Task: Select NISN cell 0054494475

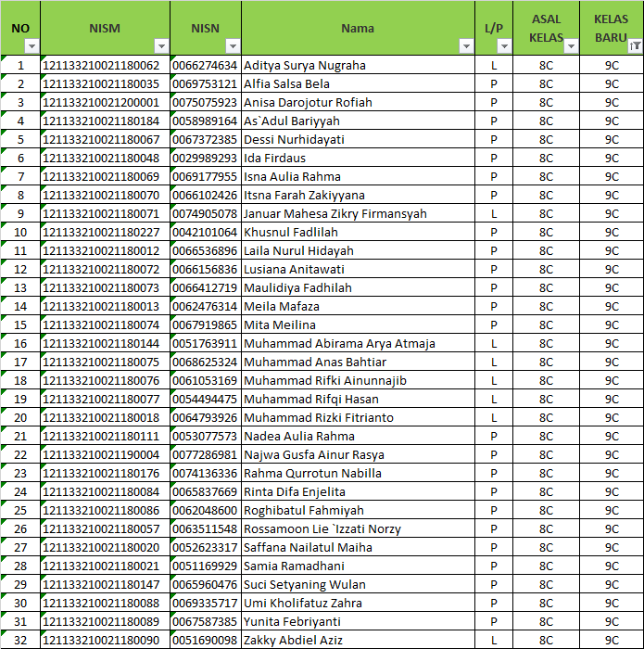Action: click(x=206, y=400)
